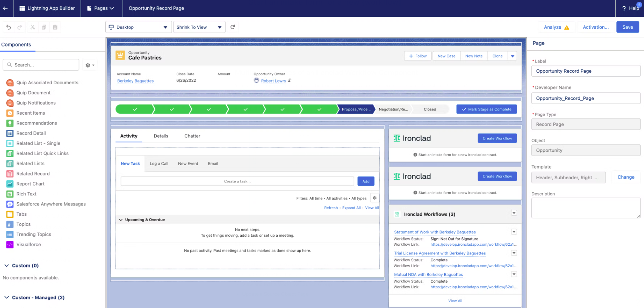The width and height of the screenshot is (644, 308).
Task: Select the Activity tab
Action: 129,136
